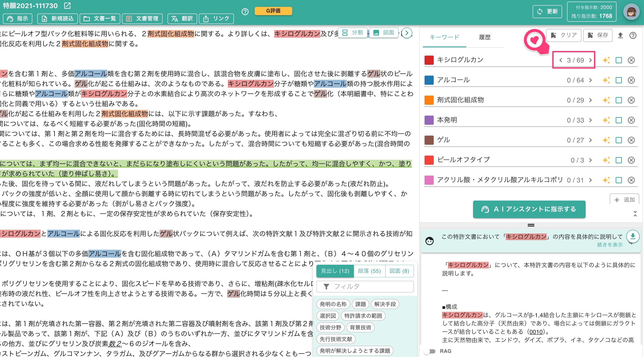This screenshot has width=644, height=357.
Task: Click AIアシスタントに指示する button
Action: click(x=529, y=209)
